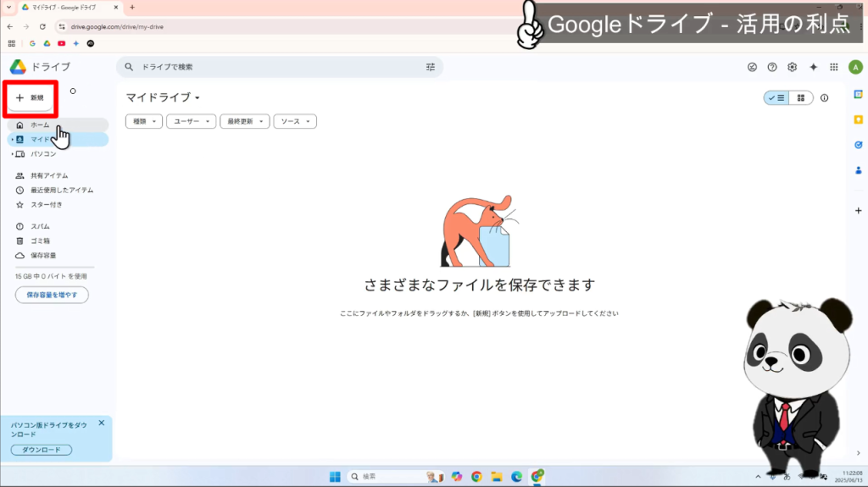Viewport: 868px width, 487px height.
Task: Open File Explorer from the taskbar
Action: click(497, 477)
